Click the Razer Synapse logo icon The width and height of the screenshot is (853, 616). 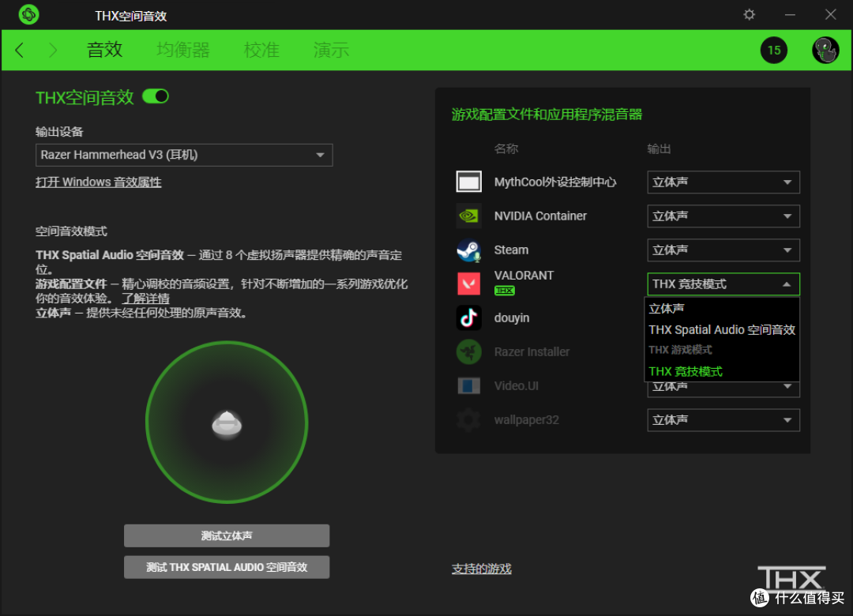tap(28, 15)
